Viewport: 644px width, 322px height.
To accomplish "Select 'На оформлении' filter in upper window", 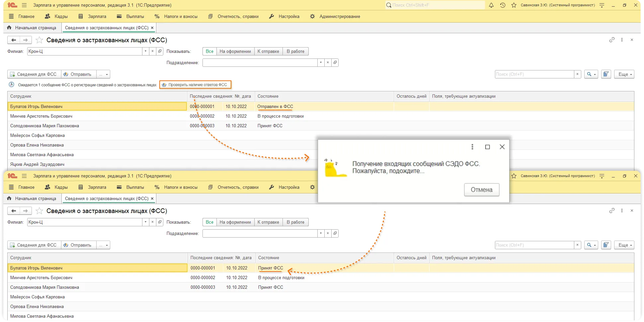I will coord(235,52).
